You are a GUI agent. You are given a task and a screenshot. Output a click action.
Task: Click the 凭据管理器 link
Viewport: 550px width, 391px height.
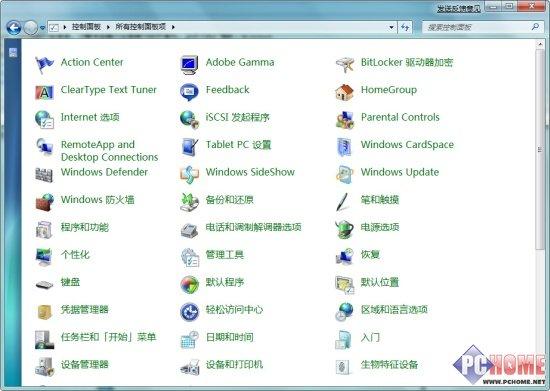[x=85, y=310]
